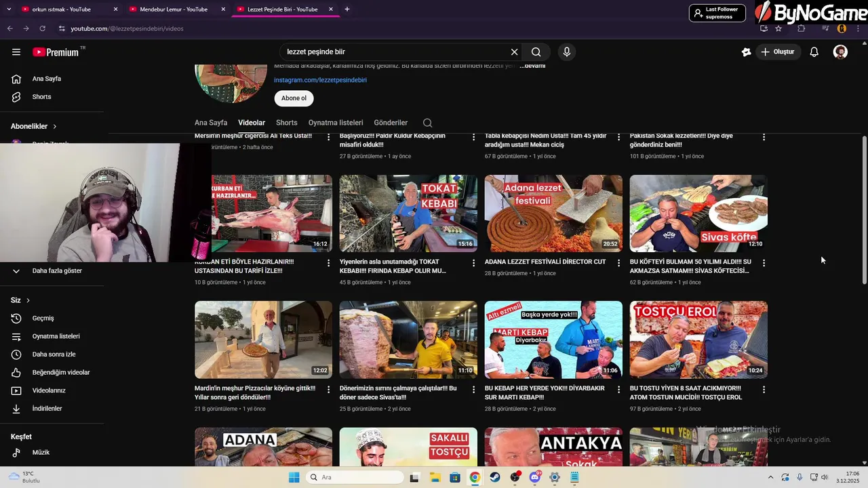Expand channel description with ...devamı
The image size is (868, 488).
pyautogui.click(x=532, y=66)
